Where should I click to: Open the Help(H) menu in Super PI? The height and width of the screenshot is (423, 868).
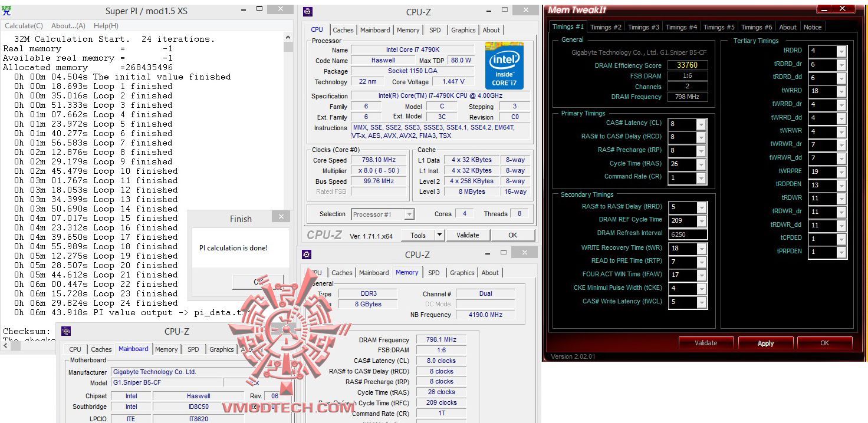(x=106, y=26)
